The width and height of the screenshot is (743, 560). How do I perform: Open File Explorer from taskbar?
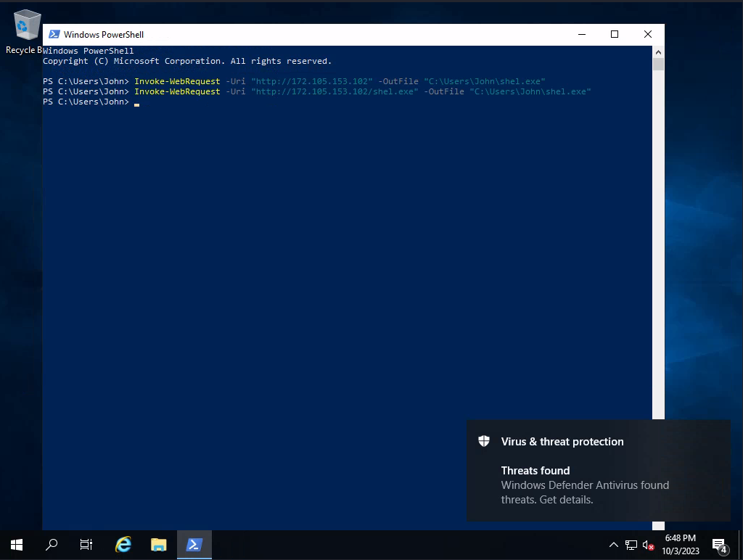pos(159,545)
